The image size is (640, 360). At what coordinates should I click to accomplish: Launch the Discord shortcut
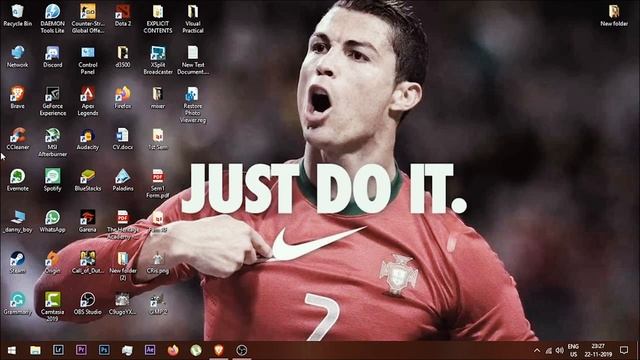[x=53, y=57]
